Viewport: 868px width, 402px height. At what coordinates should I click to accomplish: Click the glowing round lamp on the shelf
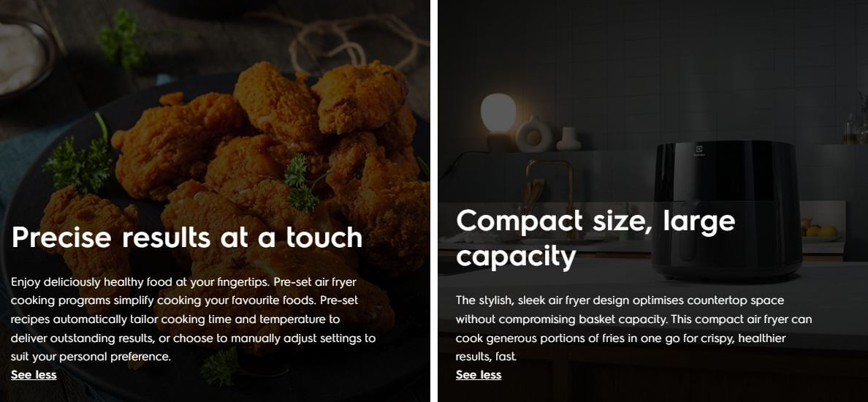(498, 113)
